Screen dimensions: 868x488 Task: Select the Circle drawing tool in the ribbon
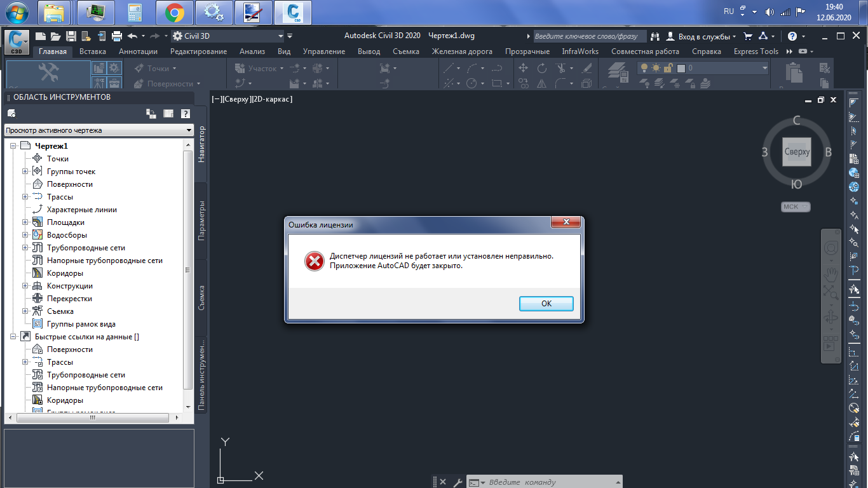click(x=471, y=83)
